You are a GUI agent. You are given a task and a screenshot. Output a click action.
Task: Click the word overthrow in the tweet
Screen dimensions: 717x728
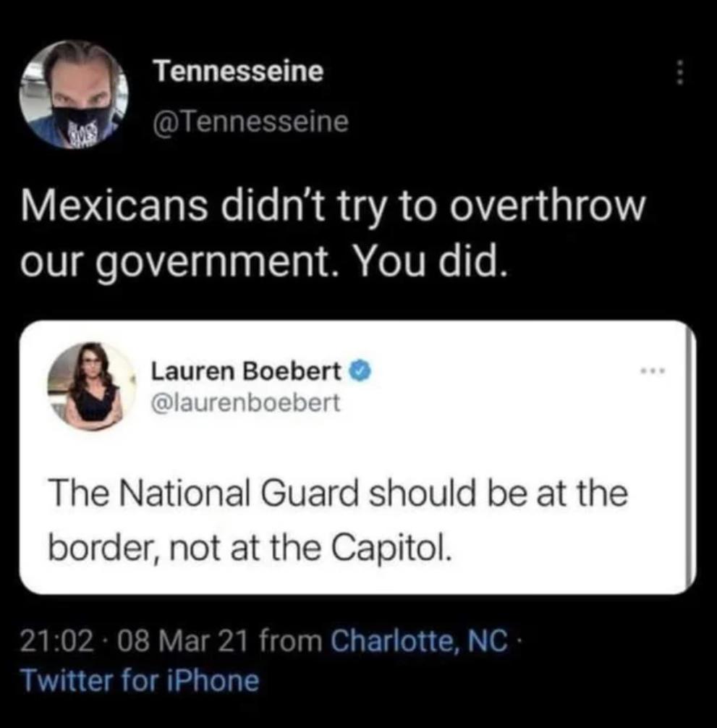click(546, 206)
